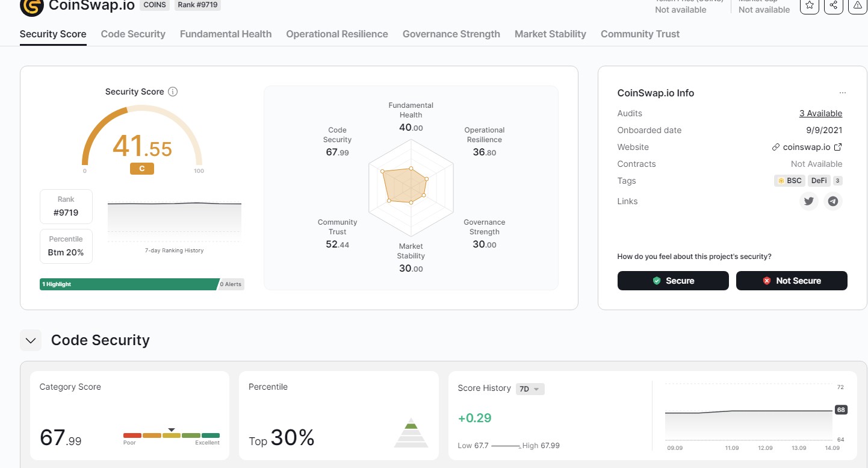Click the radar chart polygon
This screenshot has width=868, height=468.
pyautogui.click(x=405, y=186)
